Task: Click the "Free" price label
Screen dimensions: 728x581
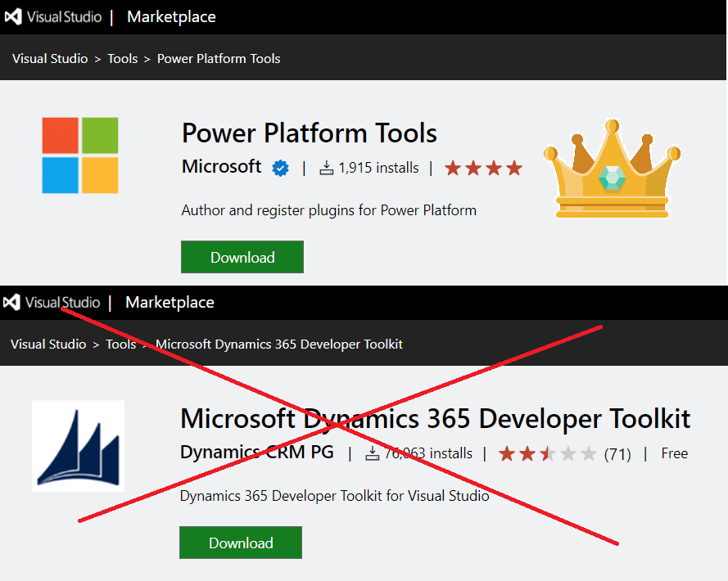Action: pos(675,453)
